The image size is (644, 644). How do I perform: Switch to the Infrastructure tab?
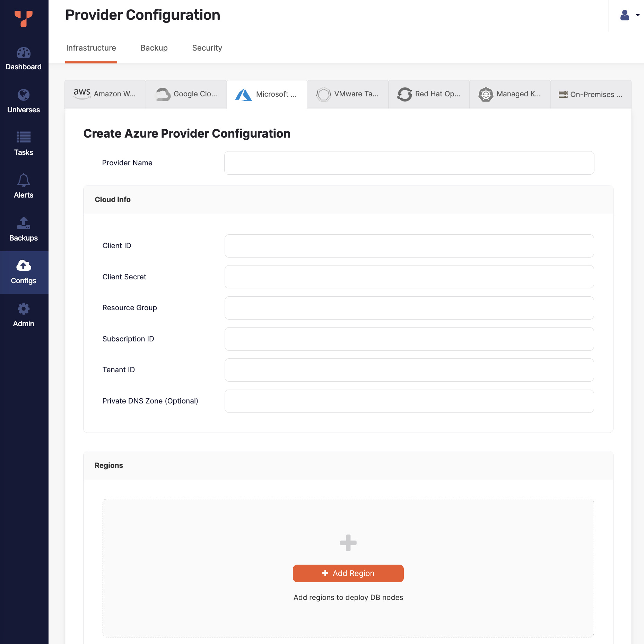click(x=91, y=48)
